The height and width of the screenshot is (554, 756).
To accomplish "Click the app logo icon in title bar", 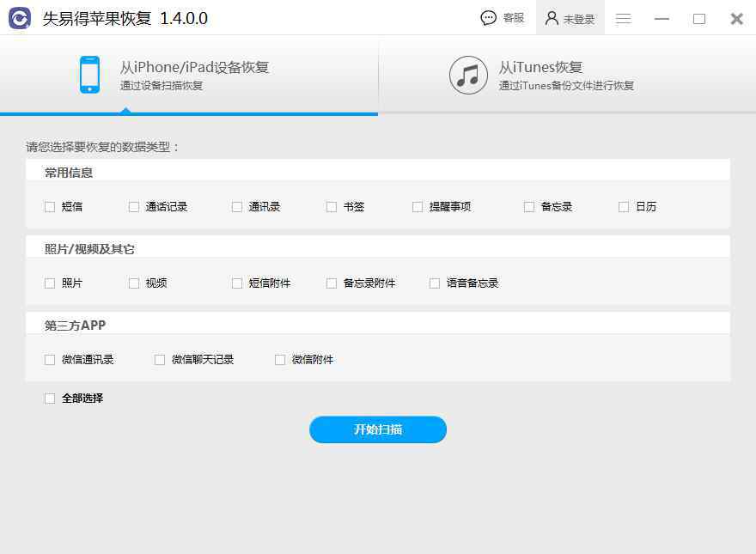I will point(20,18).
